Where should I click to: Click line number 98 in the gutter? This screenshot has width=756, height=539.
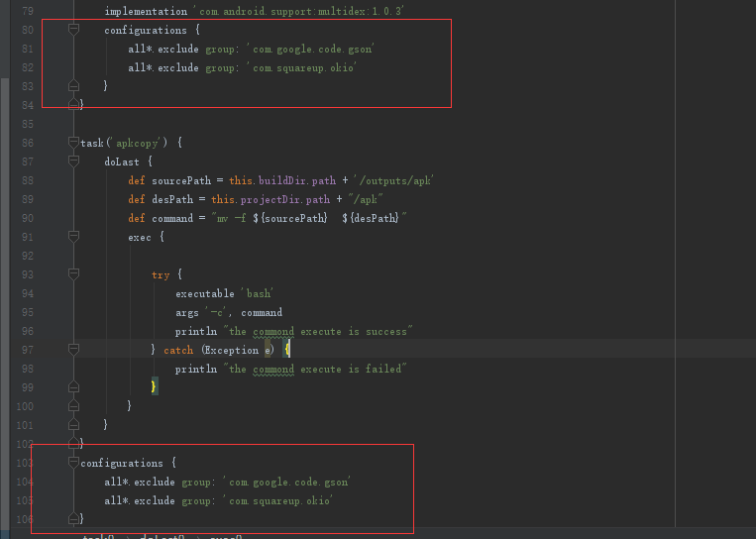[28, 369]
